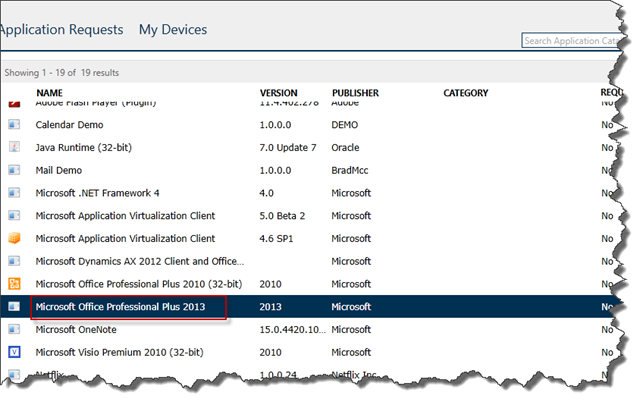This screenshot has width=643, height=405.
Task: Select Microsoft Office Professional Plus 2013
Action: coord(120,307)
